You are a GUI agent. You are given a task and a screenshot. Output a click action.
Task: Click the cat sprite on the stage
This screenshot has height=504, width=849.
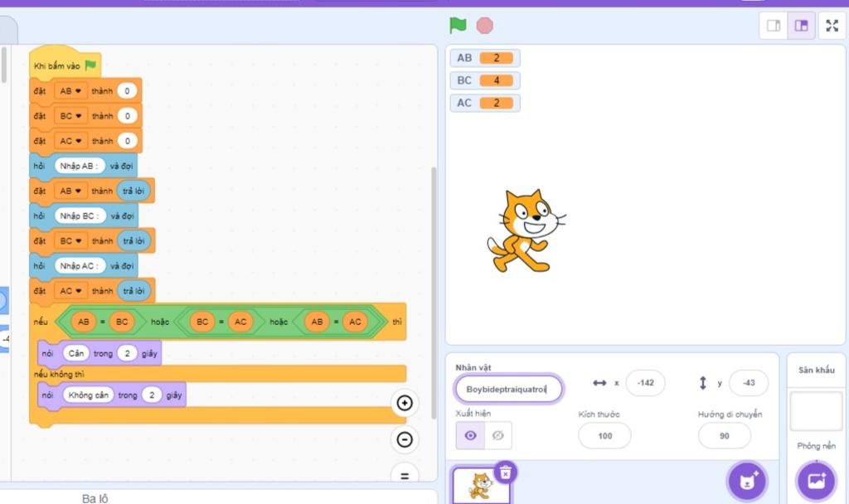[526, 230]
